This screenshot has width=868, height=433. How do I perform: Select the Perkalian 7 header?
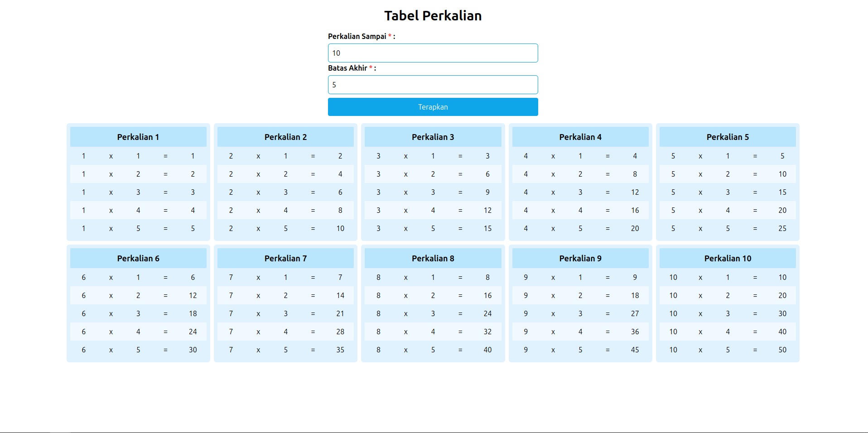point(285,258)
